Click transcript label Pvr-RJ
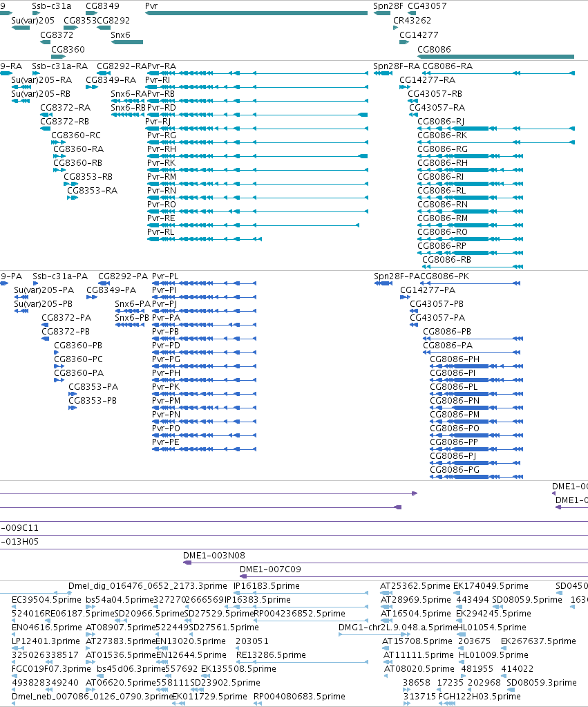This screenshot has height=707, width=588. (x=158, y=122)
